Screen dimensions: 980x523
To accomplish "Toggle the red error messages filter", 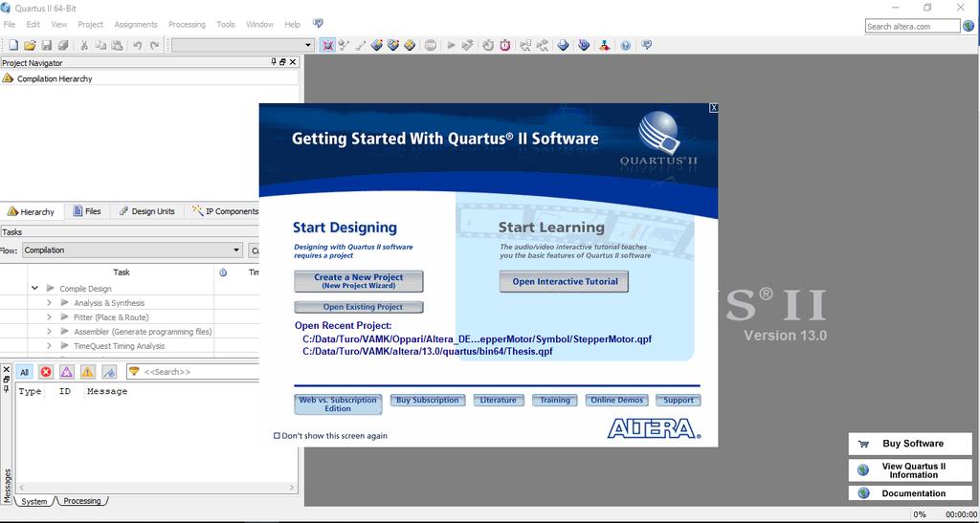I will [x=46, y=372].
